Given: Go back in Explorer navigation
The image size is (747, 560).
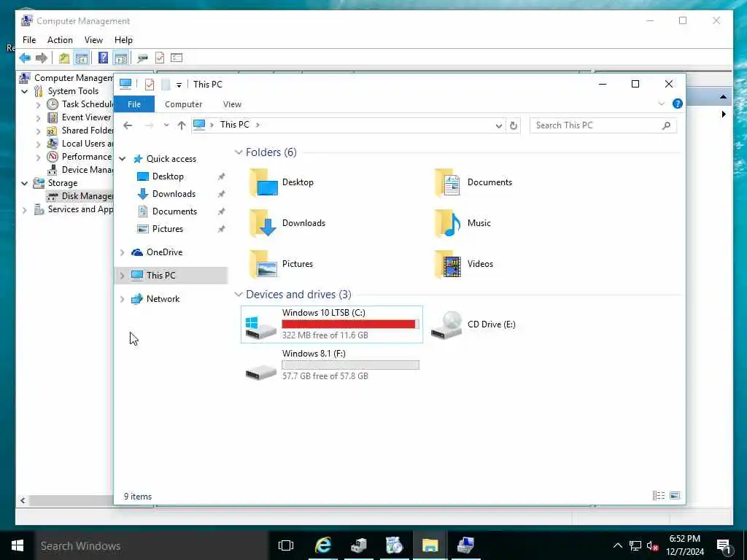Looking at the screenshot, I should (128, 125).
